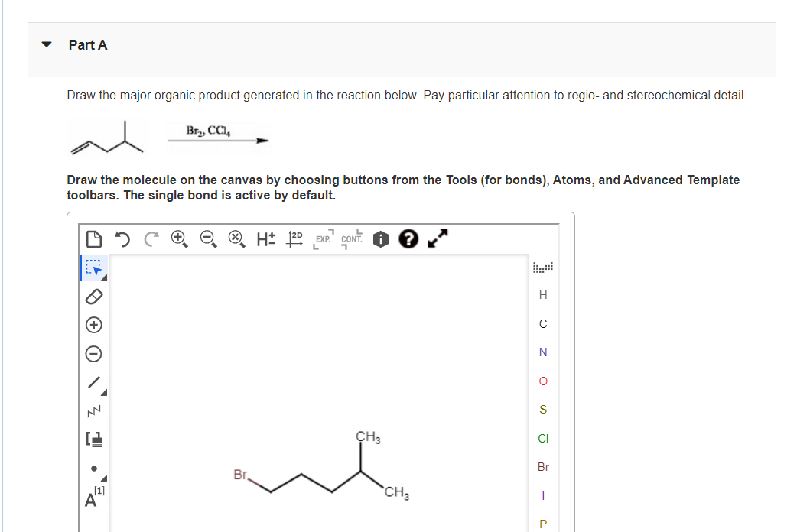Select the Eraser tool

click(x=94, y=297)
